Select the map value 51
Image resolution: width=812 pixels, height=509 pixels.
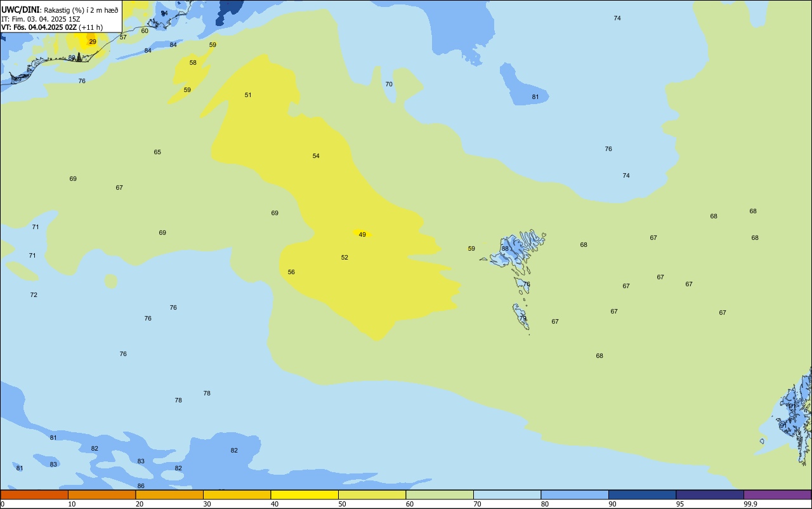tap(248, 95)
